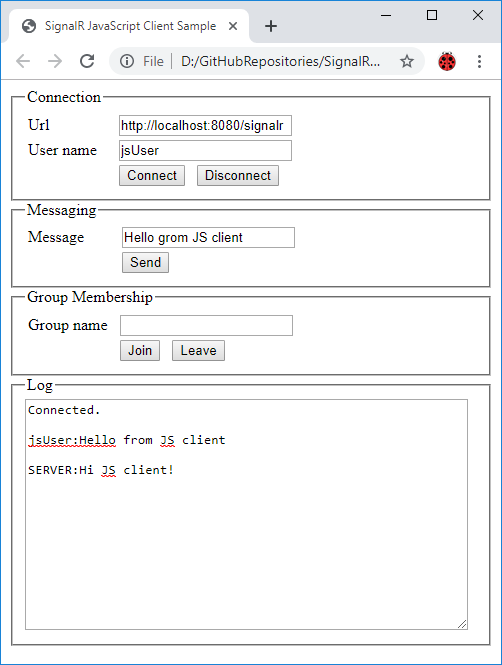This screenshot has height=665, width=502.
Task: Reload the page with refresh icon
Action: point(87,61)
